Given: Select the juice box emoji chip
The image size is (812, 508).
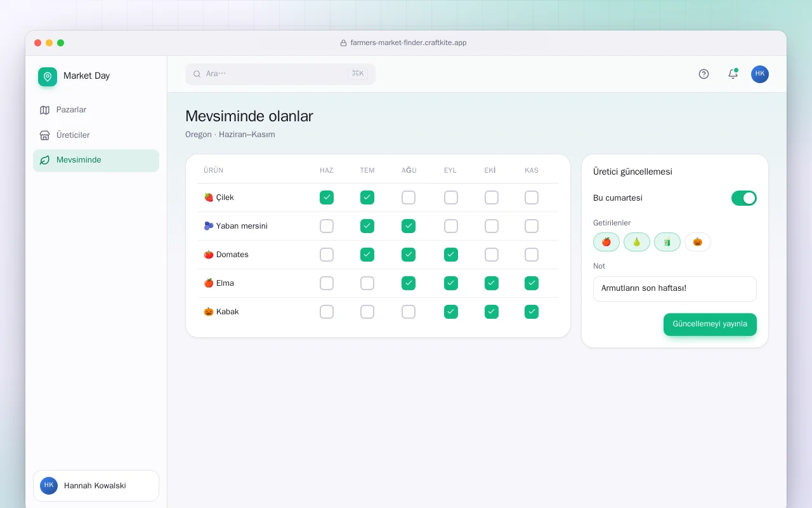Looking at the screenshot, I should [667, 242].
